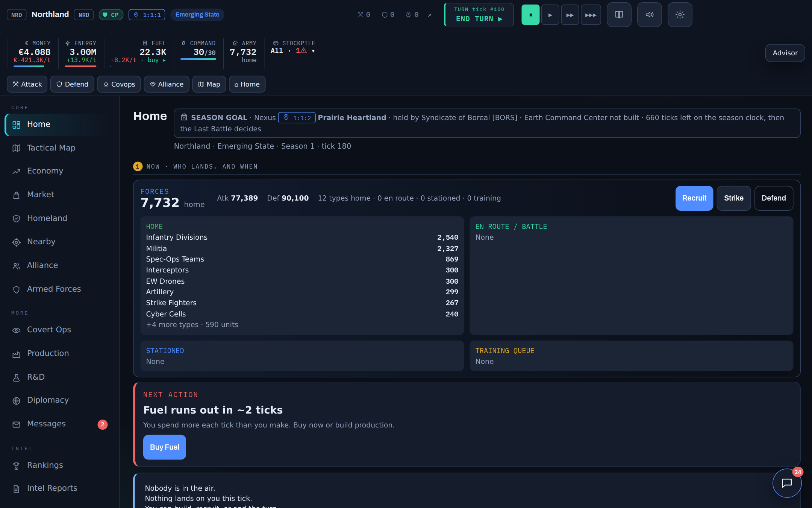This screenshot has height=508, width=812.
Task: Click the Attack toolbar button
Action: (27, 84)
